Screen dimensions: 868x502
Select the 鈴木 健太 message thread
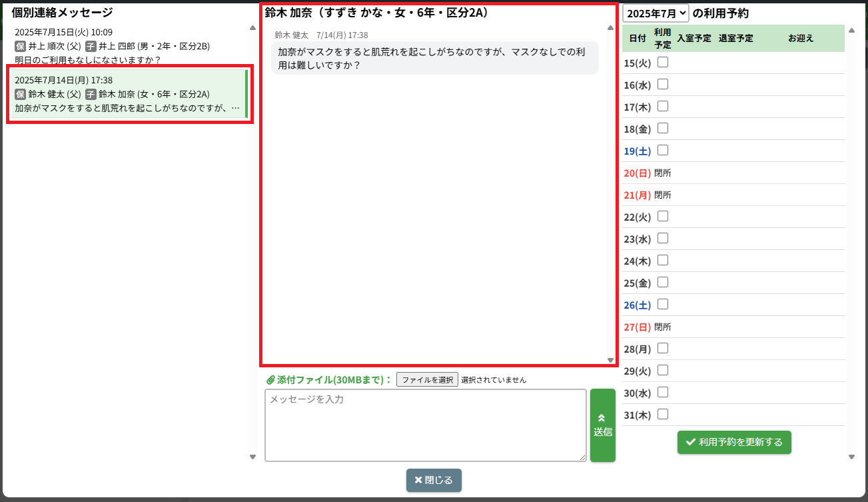(x=127, y=94)
